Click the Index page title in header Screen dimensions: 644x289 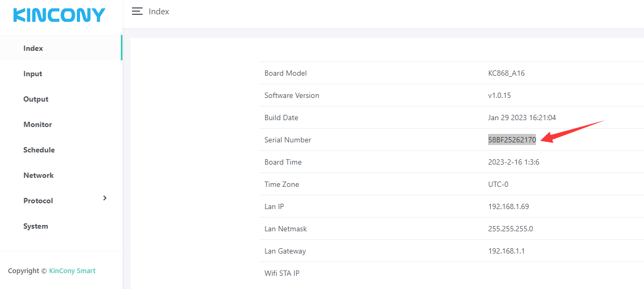[x=159, y=11]
